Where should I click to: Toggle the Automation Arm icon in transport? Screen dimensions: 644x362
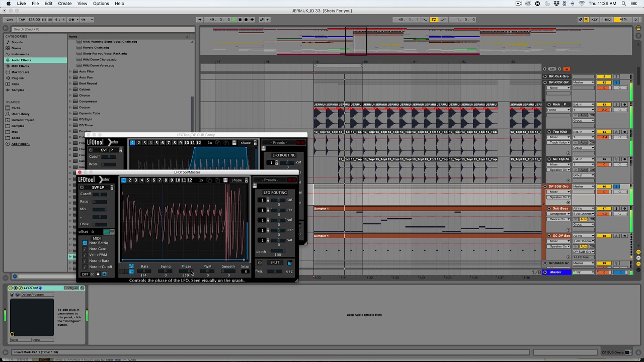click(x=262, y=20)
